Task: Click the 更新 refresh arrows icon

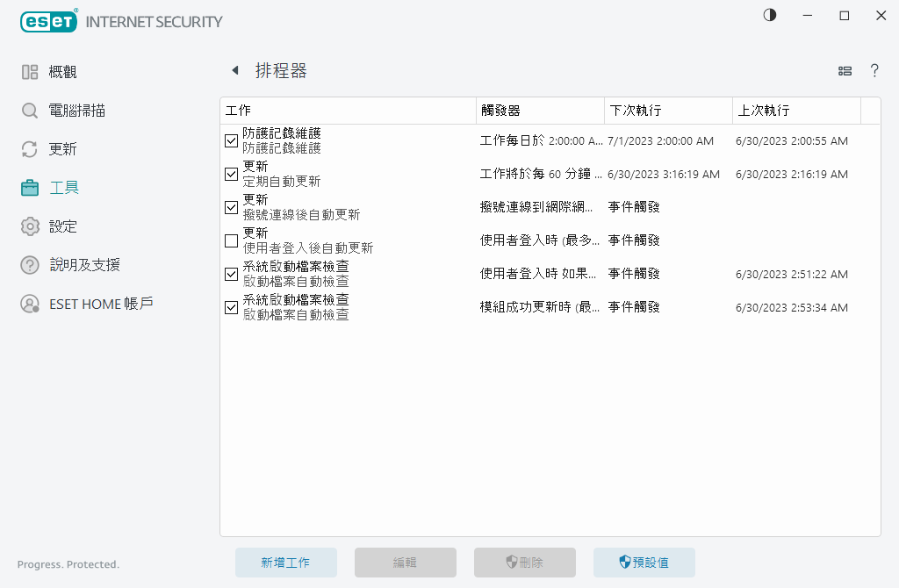Action: pos(31,148)
